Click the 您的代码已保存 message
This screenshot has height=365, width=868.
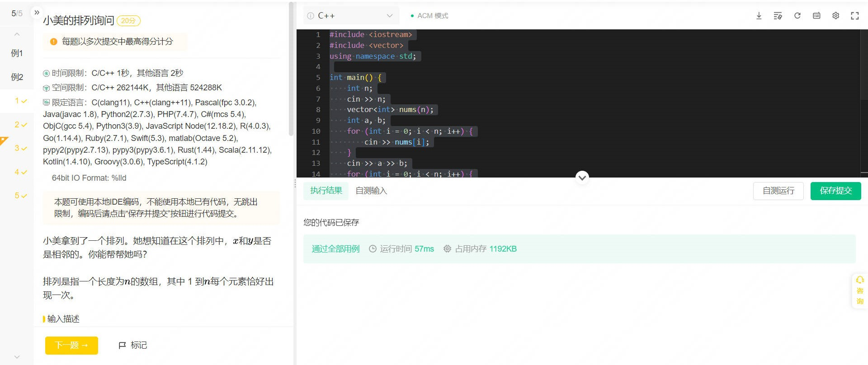click(331, 223)
